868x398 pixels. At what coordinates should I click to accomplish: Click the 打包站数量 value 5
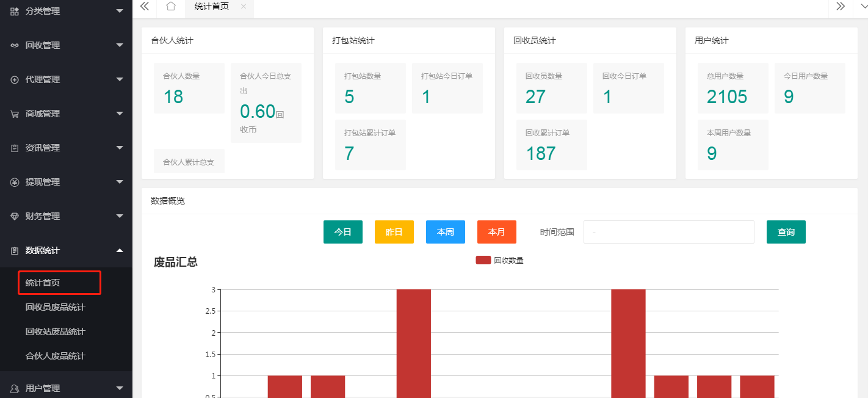point(349,96)
